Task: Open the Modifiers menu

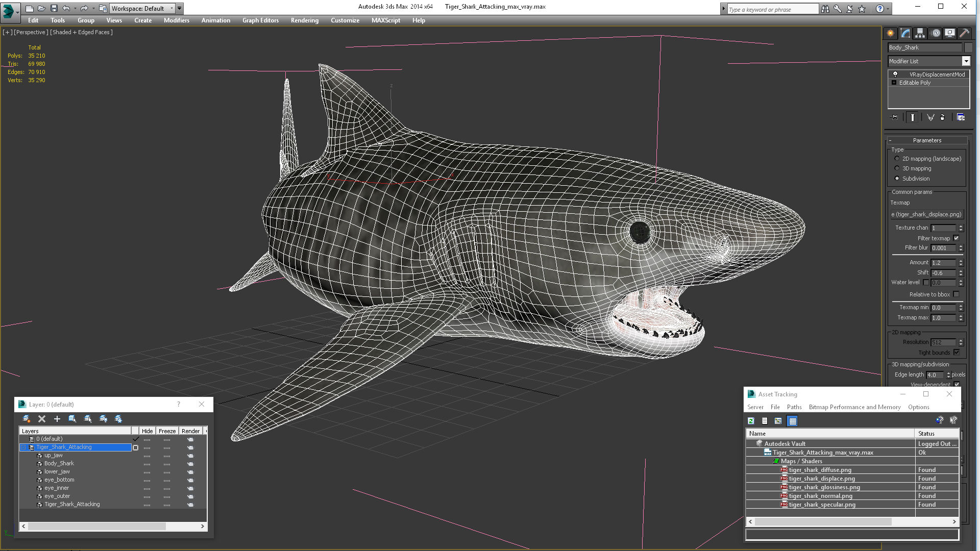Action: pyautogui.click(x=177, y=20)
